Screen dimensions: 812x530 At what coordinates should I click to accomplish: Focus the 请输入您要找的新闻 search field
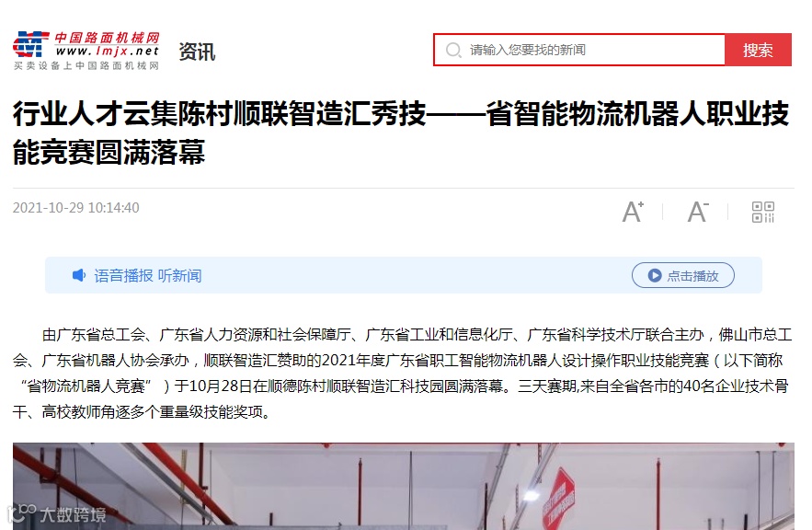tap(579, 50)
